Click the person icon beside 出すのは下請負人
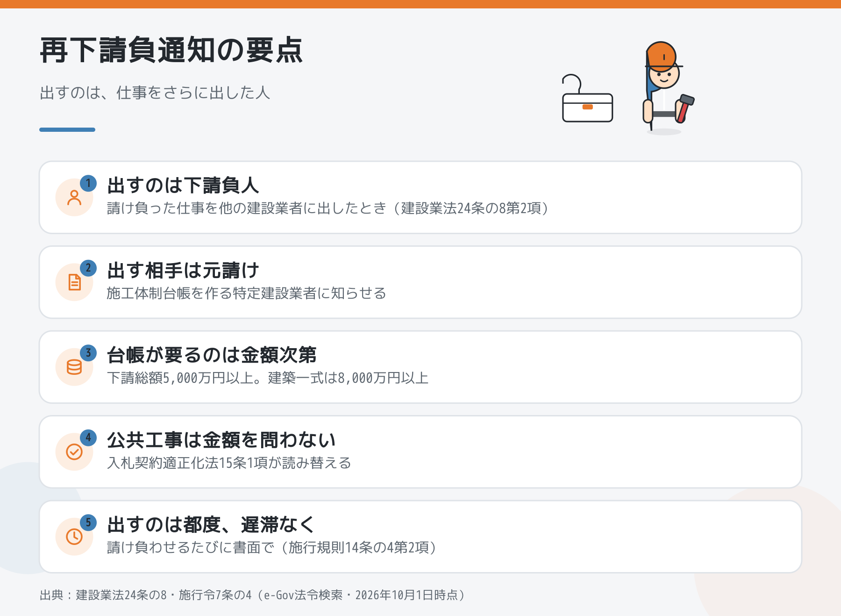Image resolution: width=841 pixels, height=616 pixels. point(74,198)
